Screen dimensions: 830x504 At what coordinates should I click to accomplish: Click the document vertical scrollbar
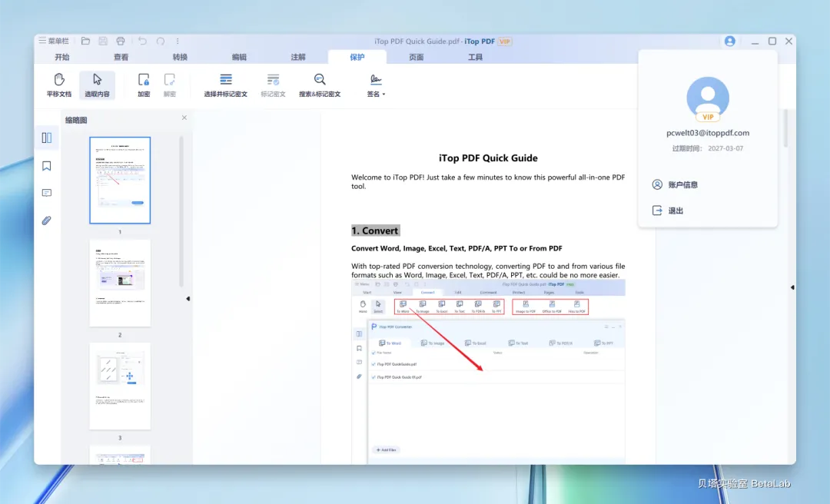785,128
